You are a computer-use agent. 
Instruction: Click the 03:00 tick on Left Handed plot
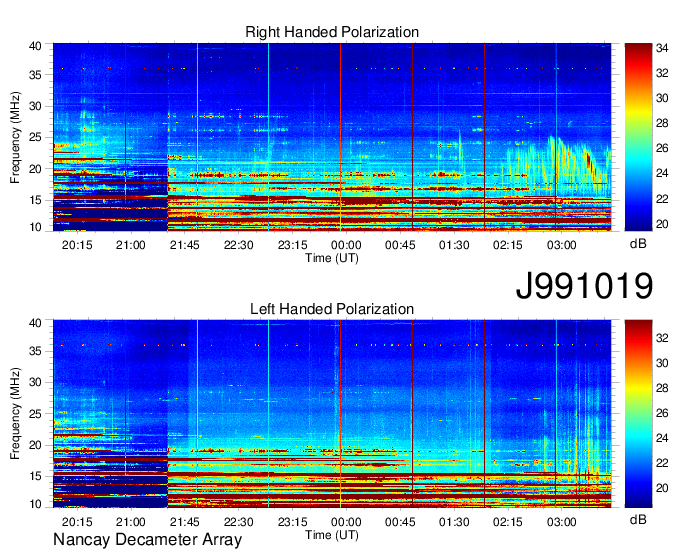click(x=562, y=522)
